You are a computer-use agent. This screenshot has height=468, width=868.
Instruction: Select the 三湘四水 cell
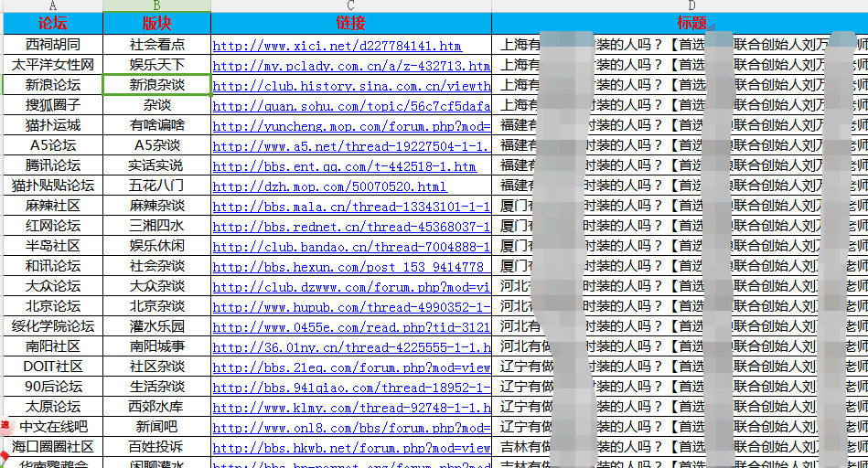click(156, 225)
